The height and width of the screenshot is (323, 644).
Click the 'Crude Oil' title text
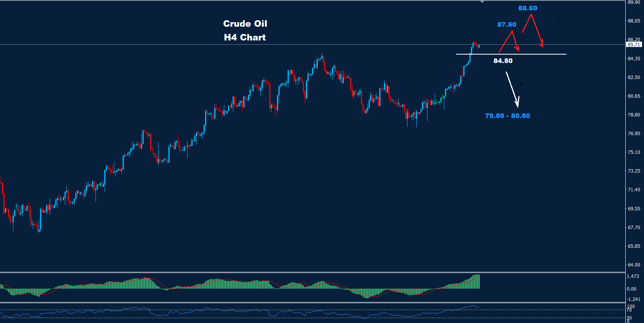pos(245,24)
